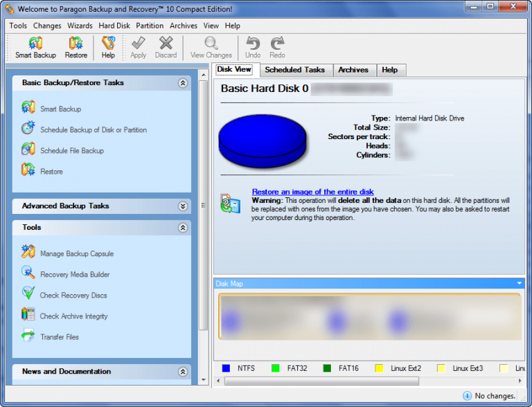
Task: Click the Check Recovery Discs icon
Action: coord(28,293)
